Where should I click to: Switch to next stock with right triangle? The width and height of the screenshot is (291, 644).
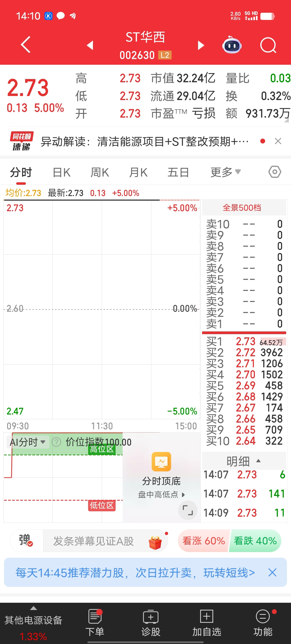[x=201, y=45]
